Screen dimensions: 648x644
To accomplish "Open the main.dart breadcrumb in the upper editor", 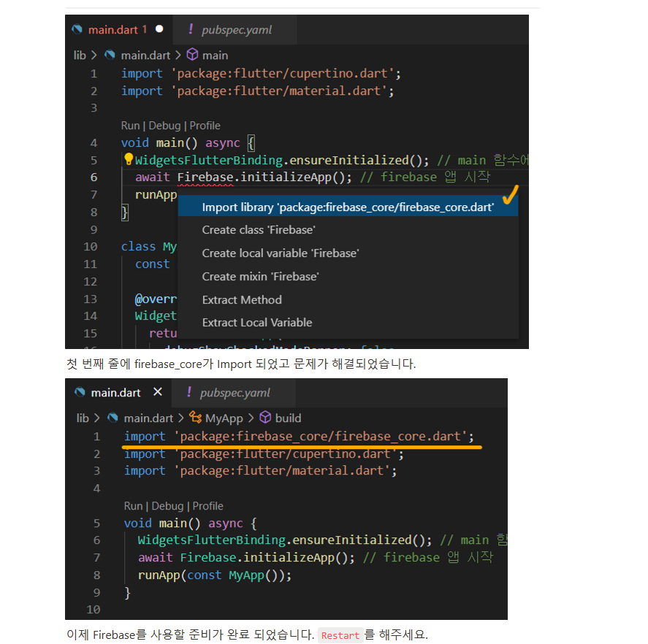I will point(145,55).
